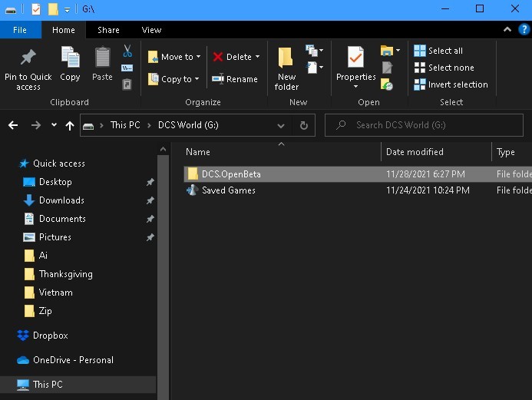Click the Cut scissors icon
The height and width of the screenshot is (400, 532).
127,51
